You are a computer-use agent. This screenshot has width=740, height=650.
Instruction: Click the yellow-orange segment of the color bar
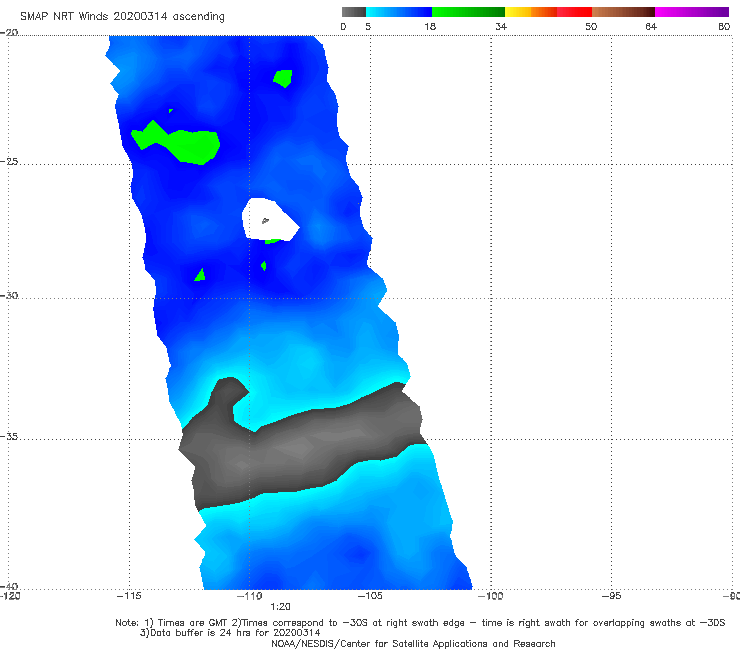pyautogui.click(x=531, y=12)
